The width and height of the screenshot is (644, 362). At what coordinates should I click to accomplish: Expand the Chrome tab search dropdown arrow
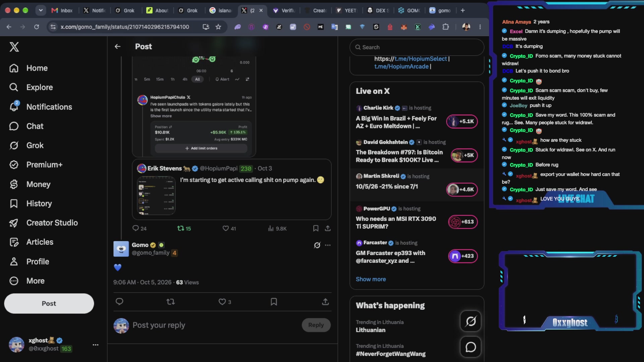point(41,10)
